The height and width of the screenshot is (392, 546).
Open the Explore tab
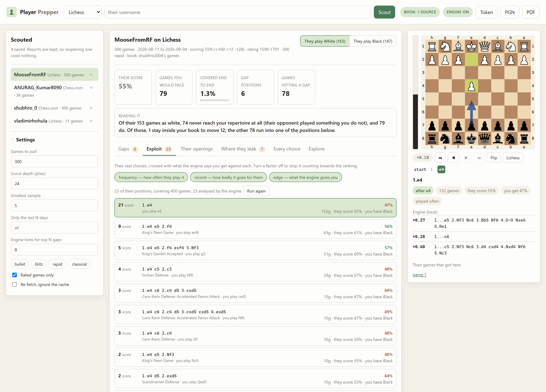[317, 149]
